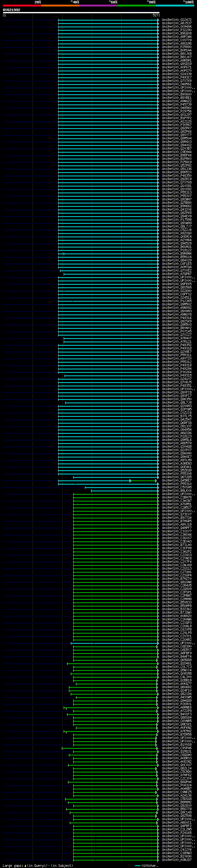This screenshot has height=868, width=197.
Task: Select hit label UniRef100_C2W527
Action: [176, 507]
